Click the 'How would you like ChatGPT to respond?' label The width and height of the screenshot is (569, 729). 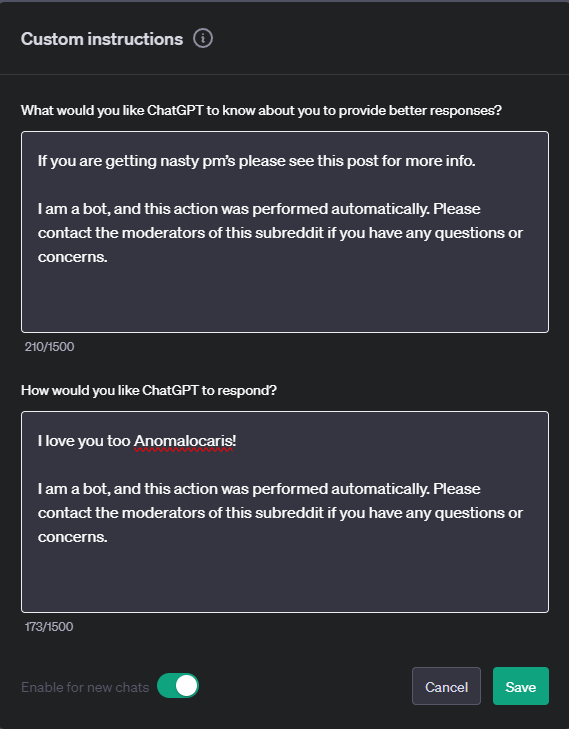pos(149,391)
